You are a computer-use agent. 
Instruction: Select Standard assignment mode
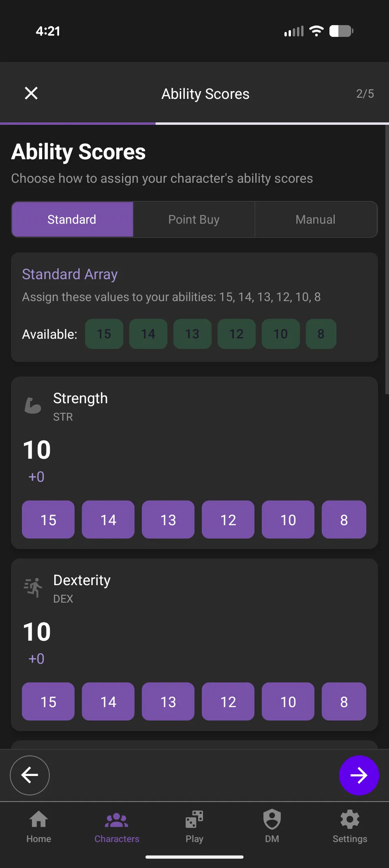coord(72,219)
